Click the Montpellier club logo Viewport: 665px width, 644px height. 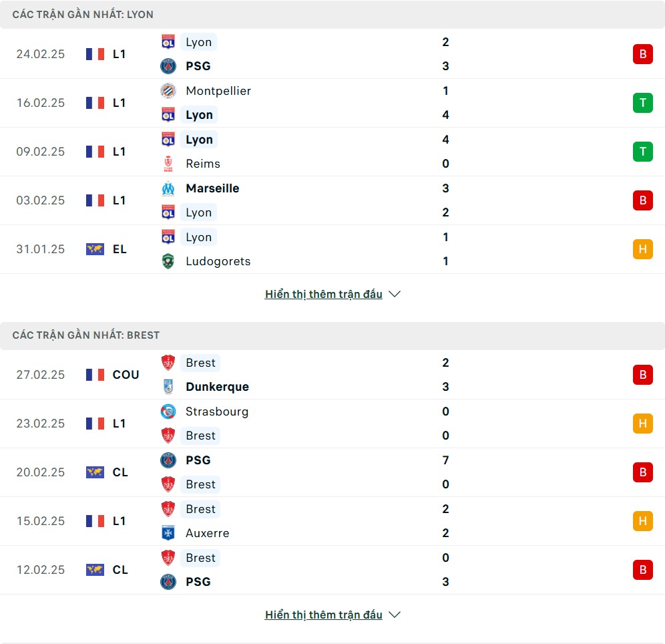(x=168, y=91)
